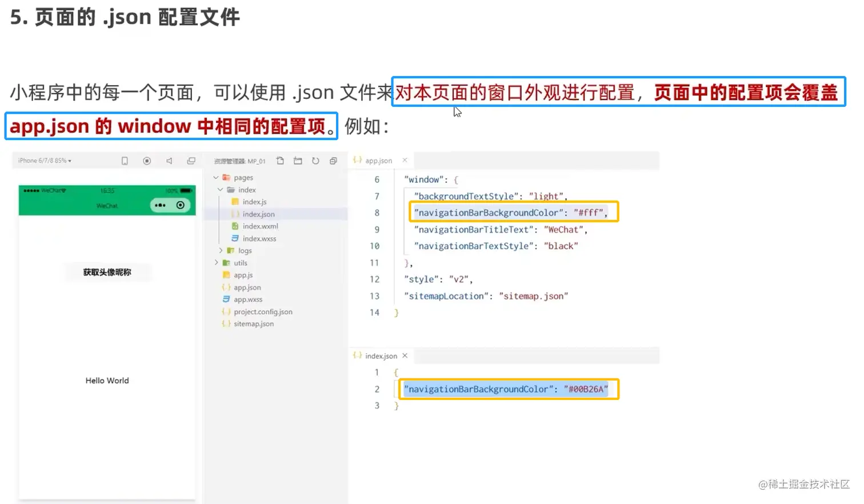Screen dimensions: 864x504
Task: Click the MP_01 explorer header label
Action: point(239,161)
